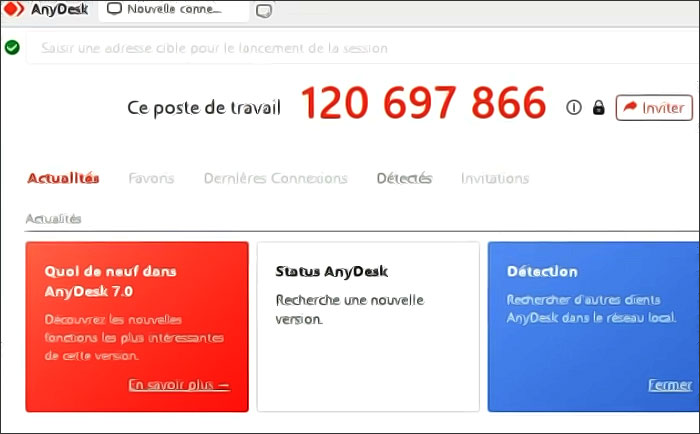
Task: Focus the target address input field
Action: (x=362, y=48)
